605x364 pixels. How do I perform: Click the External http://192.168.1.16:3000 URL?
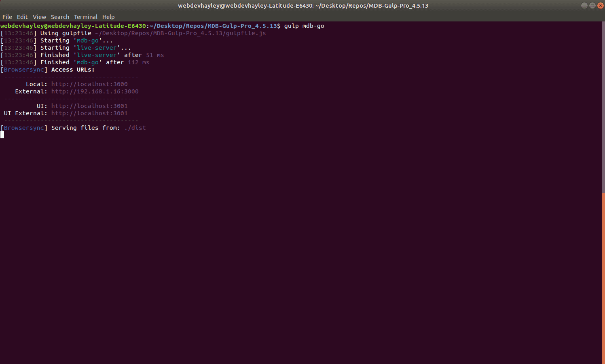pyautogui.click(x=95, y=91)
